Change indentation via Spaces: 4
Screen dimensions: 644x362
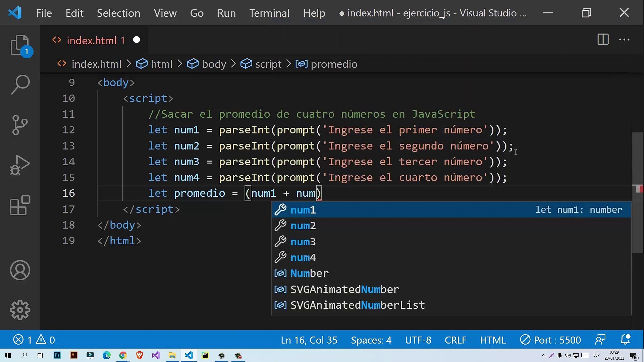(x=371, y=340)
